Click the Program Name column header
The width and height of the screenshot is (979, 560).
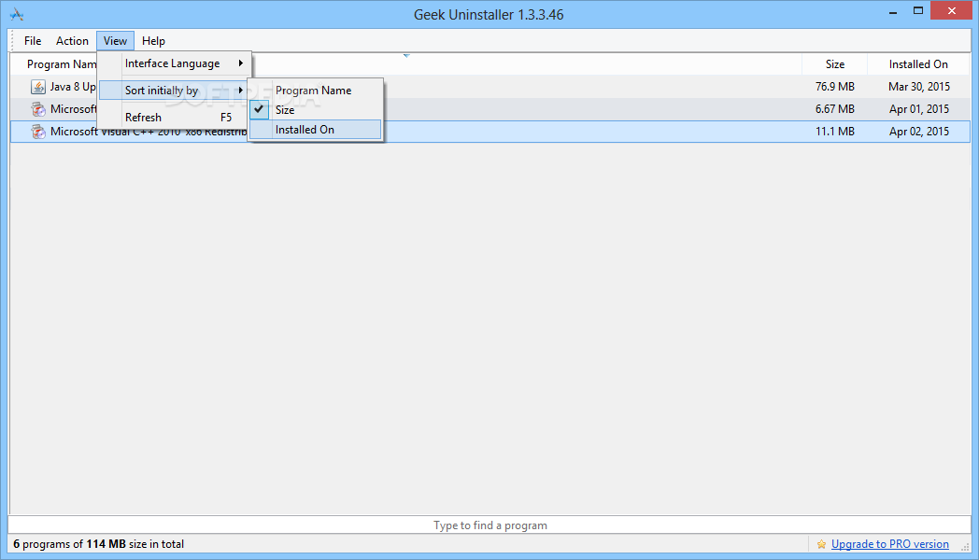click(62, 64)
